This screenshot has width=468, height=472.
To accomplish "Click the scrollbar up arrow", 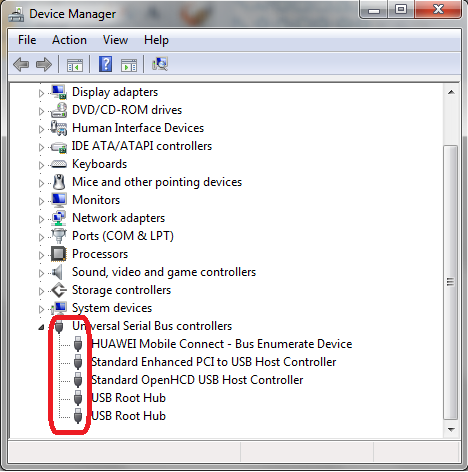I will pyautogui.click(x=451, y=92).
